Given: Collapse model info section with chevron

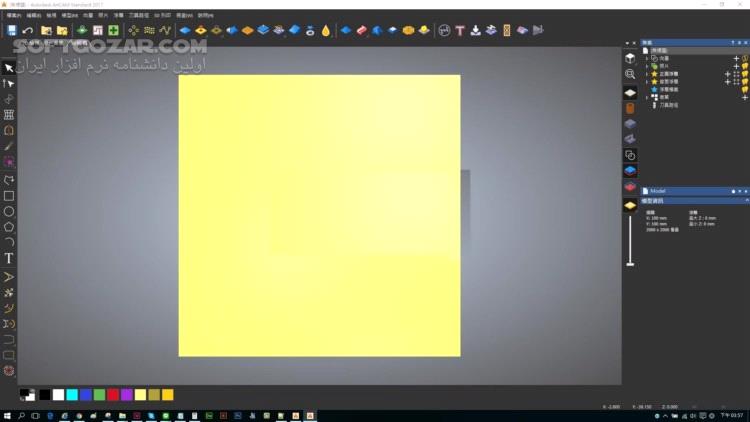Looking at the screenshot, I should tap(747, 201).
